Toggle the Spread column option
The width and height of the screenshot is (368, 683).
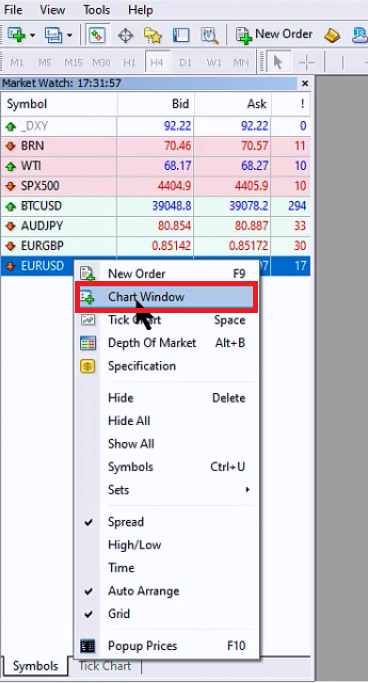tap(167, 522)
